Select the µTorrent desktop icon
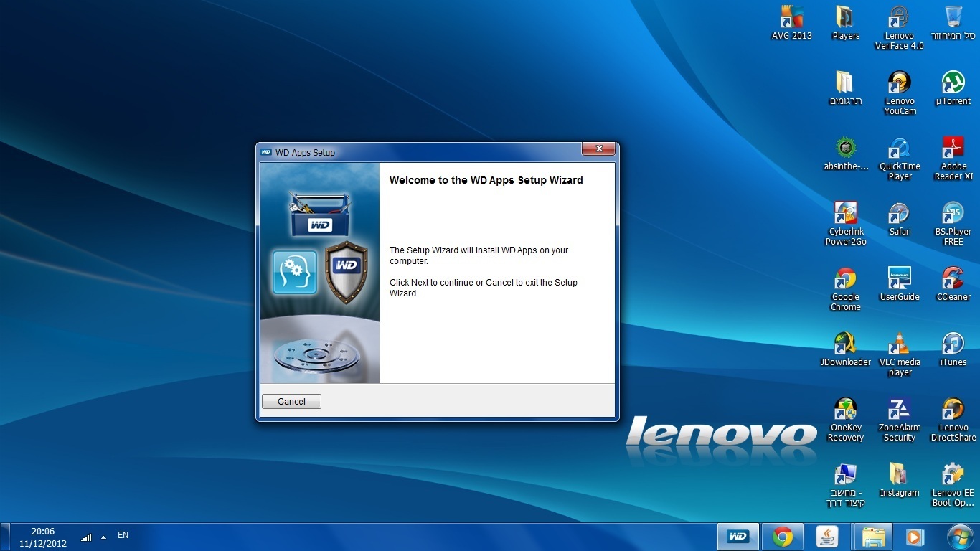 point(953,88)
